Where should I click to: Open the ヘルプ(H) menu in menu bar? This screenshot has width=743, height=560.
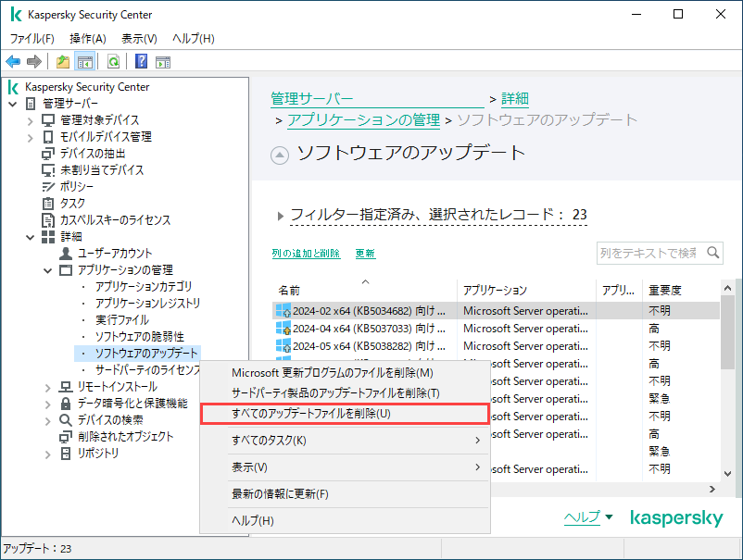point(194,38)
